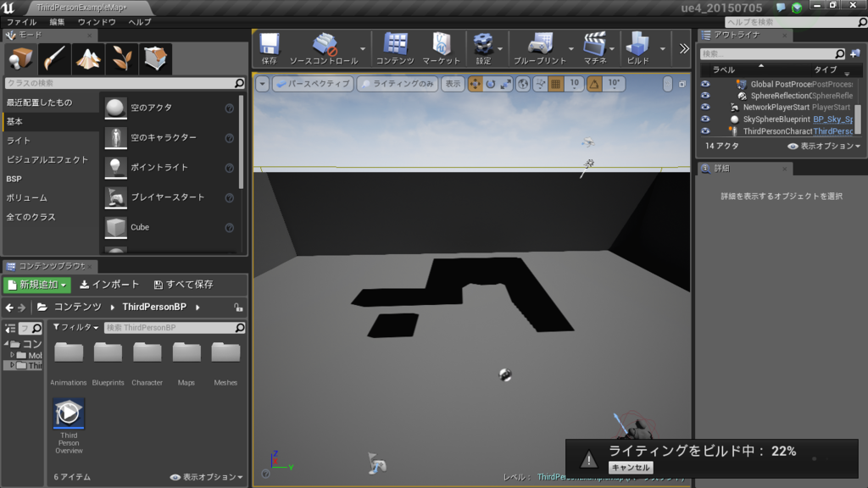Click the content browser lock icon
Image resolution: width=868 pixels, height=488 pixels.
click(238, 308)
